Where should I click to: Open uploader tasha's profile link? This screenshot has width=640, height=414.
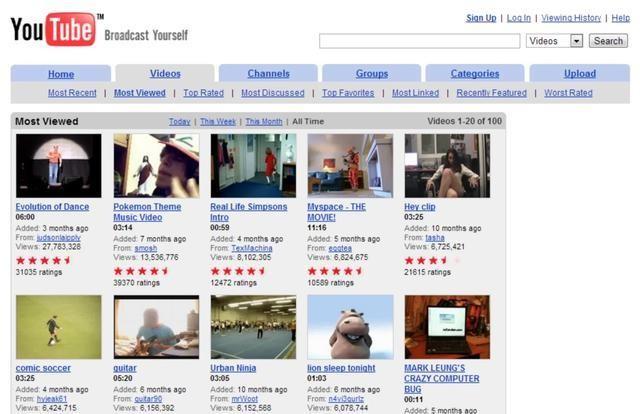[435, 238]
